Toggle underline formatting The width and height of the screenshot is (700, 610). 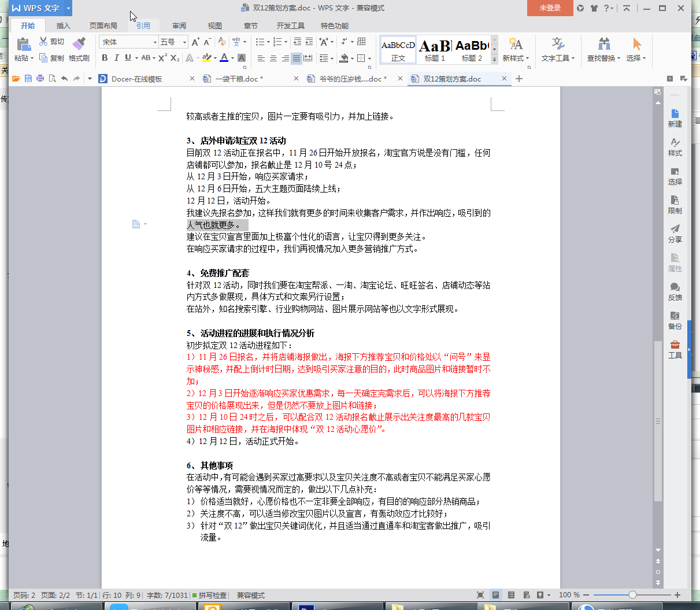tap(128, 58)
